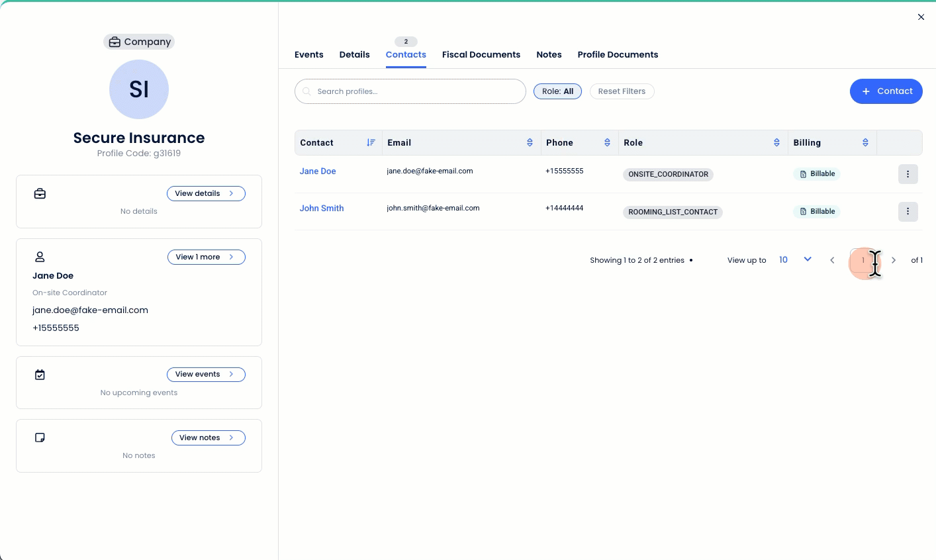936x560 pixels.
Task: Sort by Billing column icon
Action: click(x=865, y=142)
